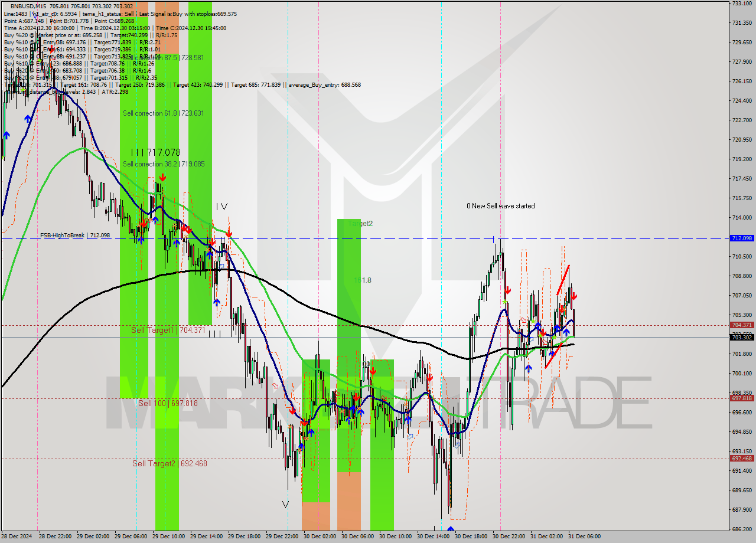
Task: Click the 'Time C:2024.12.30 15:45:00' text
Action: tap(191, 28)
